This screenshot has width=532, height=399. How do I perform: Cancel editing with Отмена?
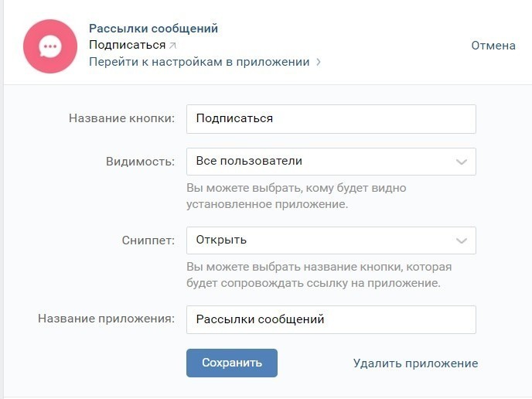(x=493, y=46)
